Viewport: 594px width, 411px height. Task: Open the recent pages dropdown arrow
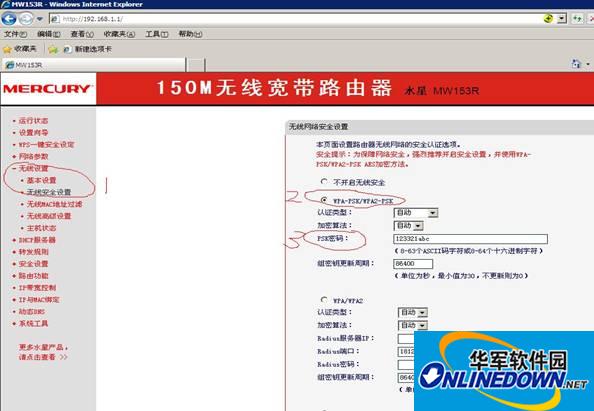point(40,19)
